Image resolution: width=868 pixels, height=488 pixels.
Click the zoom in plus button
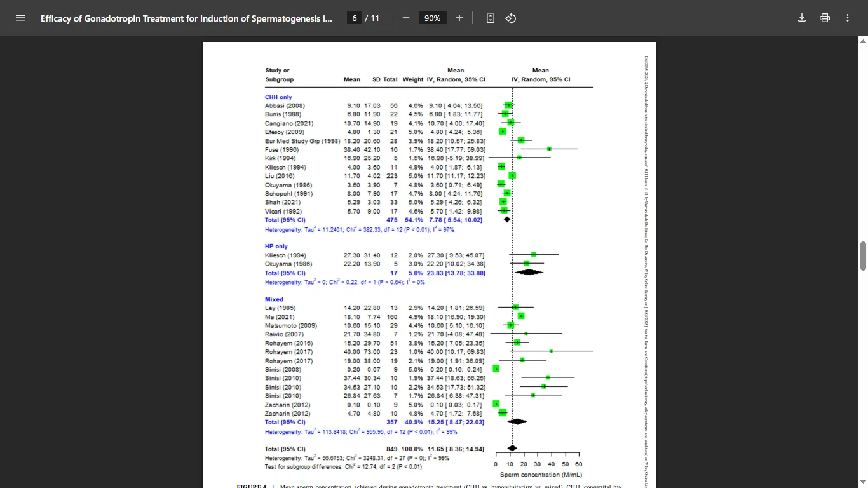pyautogui.click(x=459, y=18)
